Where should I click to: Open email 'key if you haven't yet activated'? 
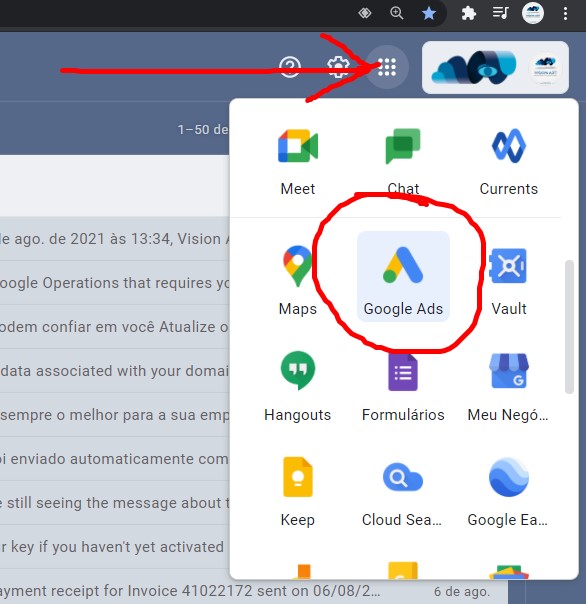coord(115,546)
